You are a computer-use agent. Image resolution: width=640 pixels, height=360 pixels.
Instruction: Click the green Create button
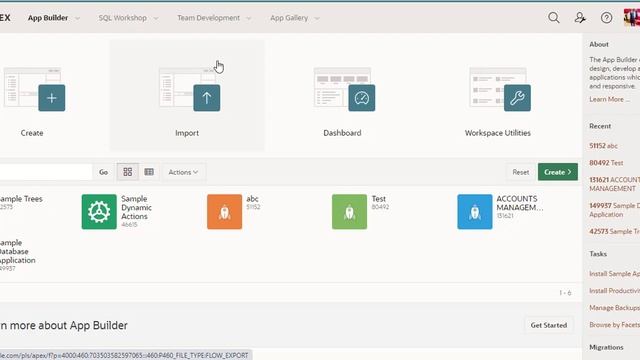point(558,172)
